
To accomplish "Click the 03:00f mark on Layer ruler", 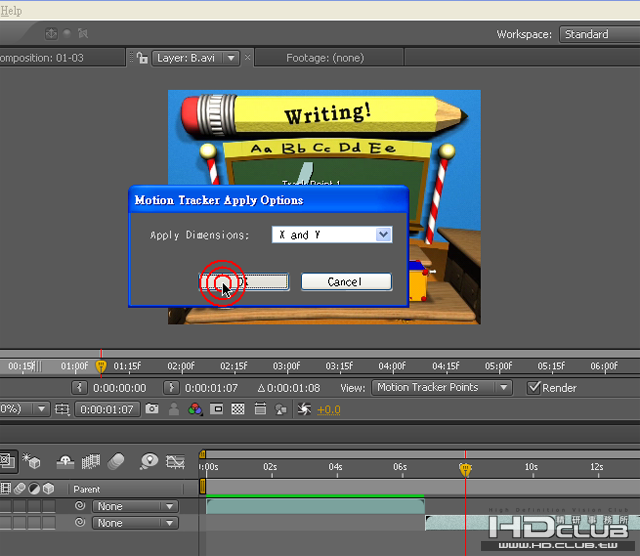I will coord(286,366).
